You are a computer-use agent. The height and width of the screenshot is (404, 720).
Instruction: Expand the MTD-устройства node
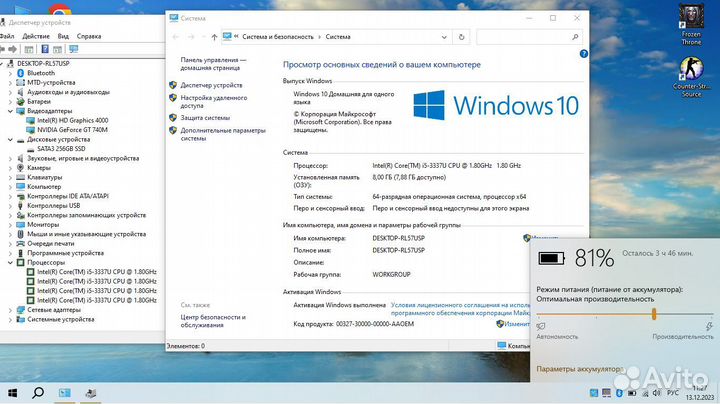pos(10,83)
